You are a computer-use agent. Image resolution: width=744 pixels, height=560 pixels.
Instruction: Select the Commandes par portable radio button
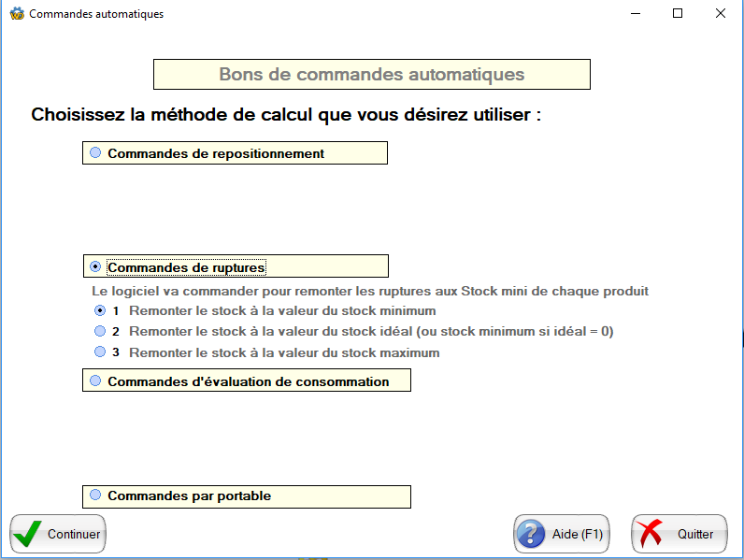[x=95, y=495]
